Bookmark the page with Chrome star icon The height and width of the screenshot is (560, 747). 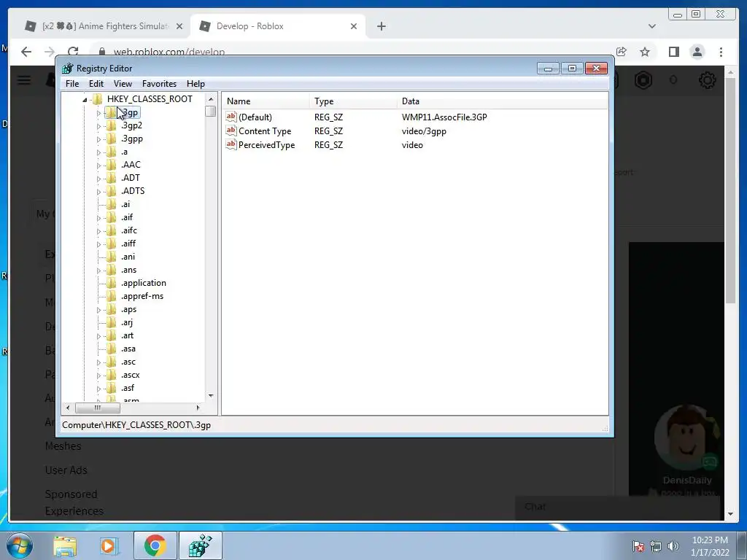point(645,52)
